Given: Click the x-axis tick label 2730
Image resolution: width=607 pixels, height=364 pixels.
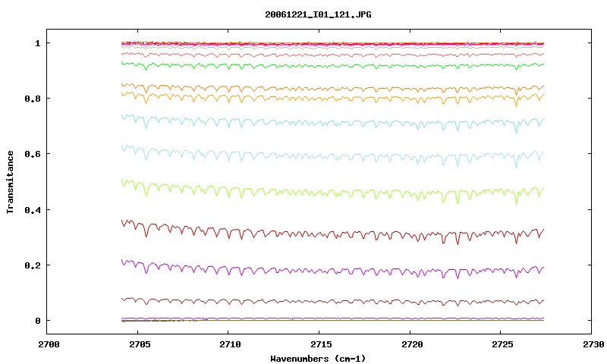Looking at the screenshot, I should coord(593,344).
